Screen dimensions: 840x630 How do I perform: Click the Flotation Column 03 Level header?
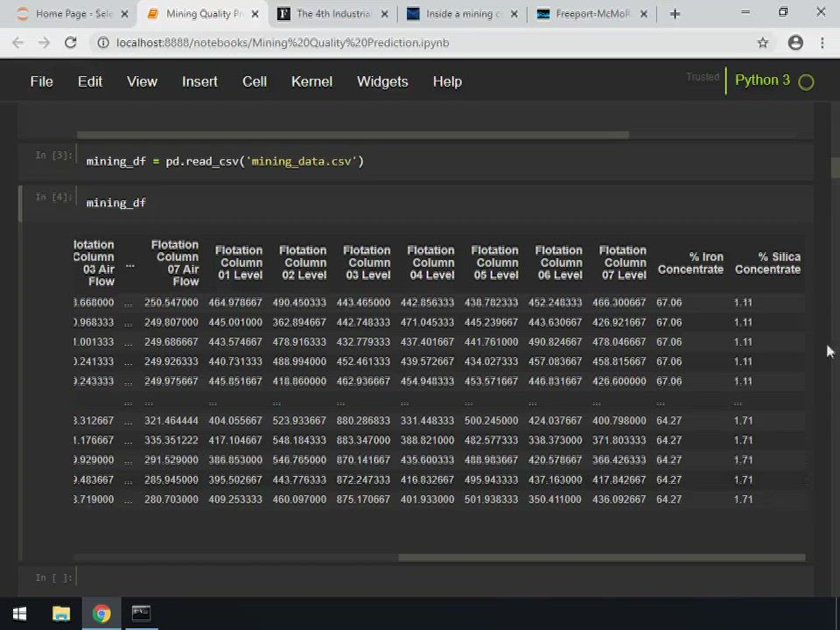367,262
